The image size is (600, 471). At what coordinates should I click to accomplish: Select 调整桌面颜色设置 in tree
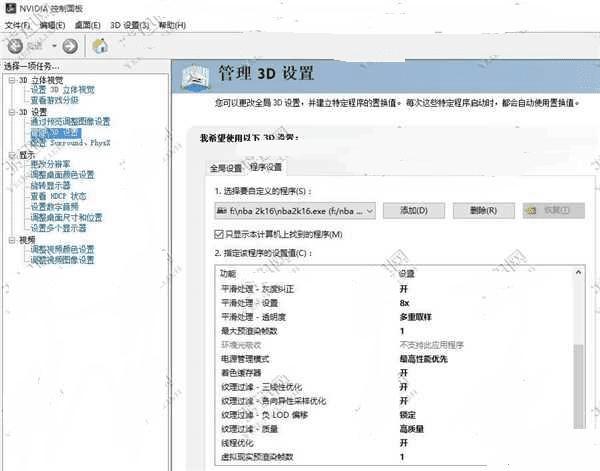(62, 175)
